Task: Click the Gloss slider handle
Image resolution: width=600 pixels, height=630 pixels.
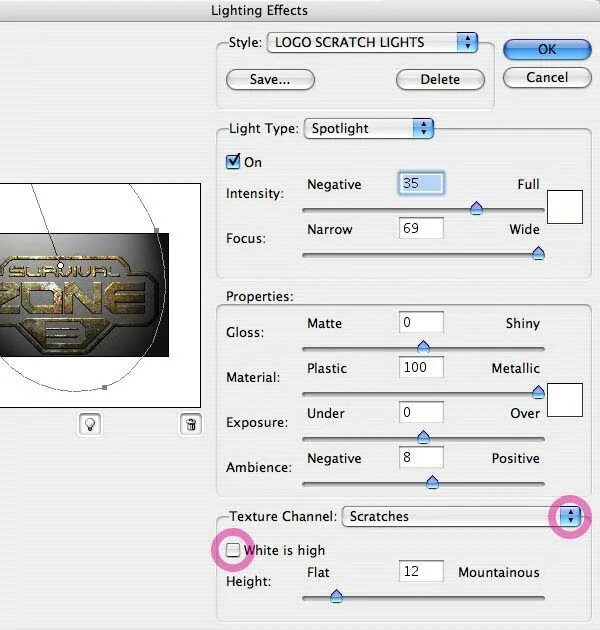Action: [423, 347]
